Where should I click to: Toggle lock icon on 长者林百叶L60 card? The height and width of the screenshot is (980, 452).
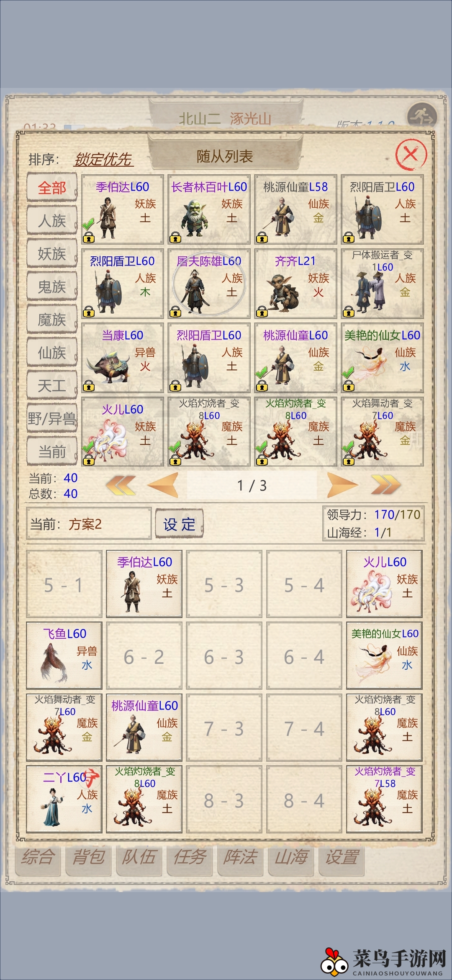[x=175, y=238]
